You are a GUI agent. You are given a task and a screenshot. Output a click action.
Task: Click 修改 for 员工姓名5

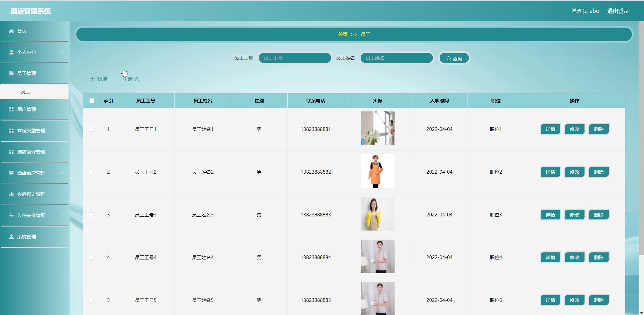pyautogui.click(x=574, y=300)
